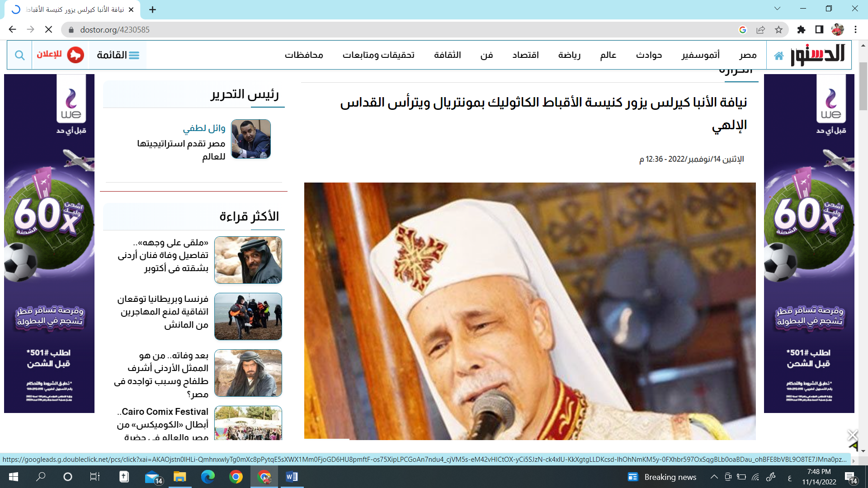This screenshot has height=488, width=868.
Task: Click thumbnail of Jordanian artist death article
Action: pos(248,260)
